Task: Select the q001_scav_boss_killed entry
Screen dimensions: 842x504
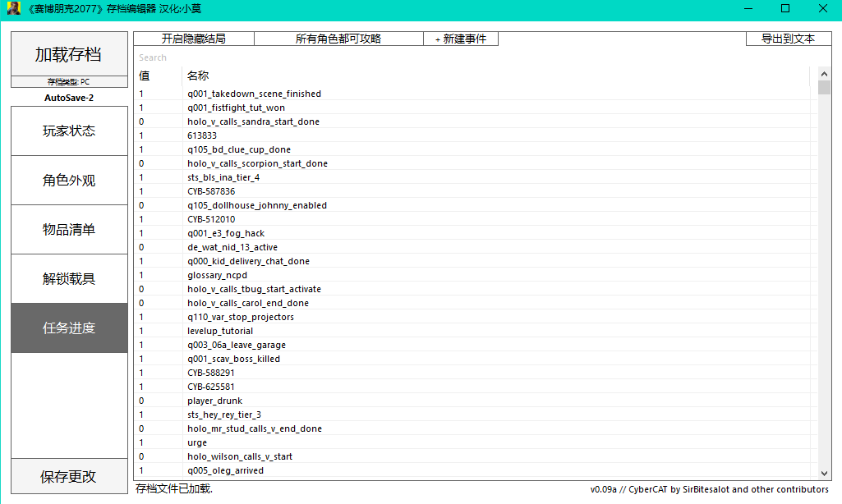Action: click(233, 359)
